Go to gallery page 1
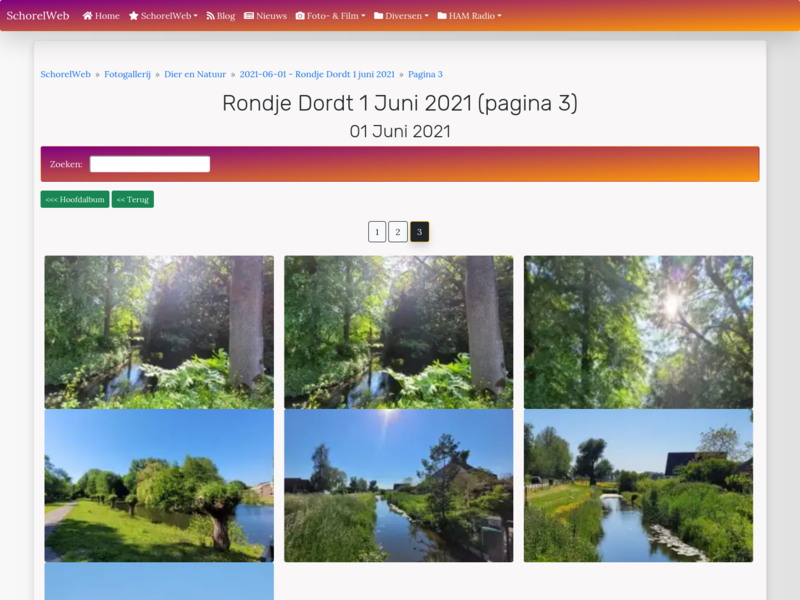The image size is (800, 600). point(377,232)
